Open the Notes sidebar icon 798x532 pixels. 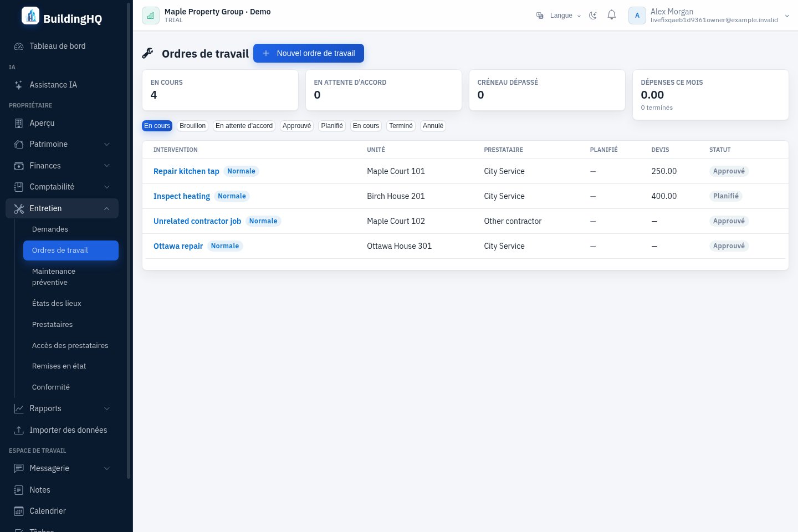[19, 490]
